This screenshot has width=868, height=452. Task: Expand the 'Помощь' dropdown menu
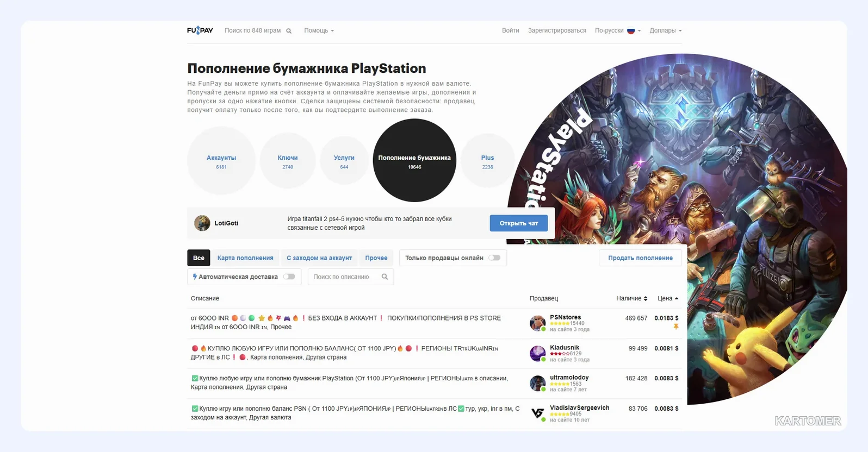coord(319,30)
